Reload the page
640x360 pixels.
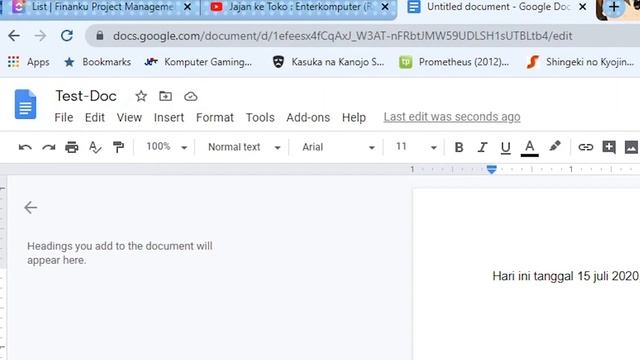coord(67,36)
